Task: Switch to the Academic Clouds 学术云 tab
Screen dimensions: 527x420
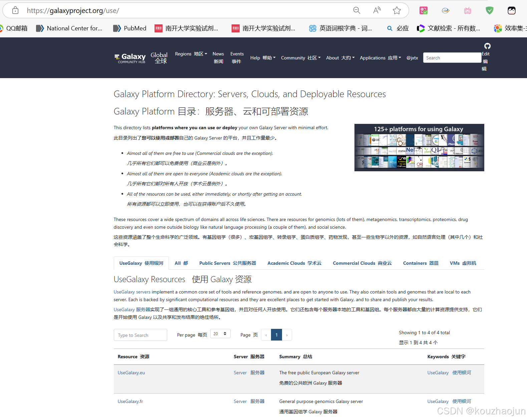Action: [294, 263]
